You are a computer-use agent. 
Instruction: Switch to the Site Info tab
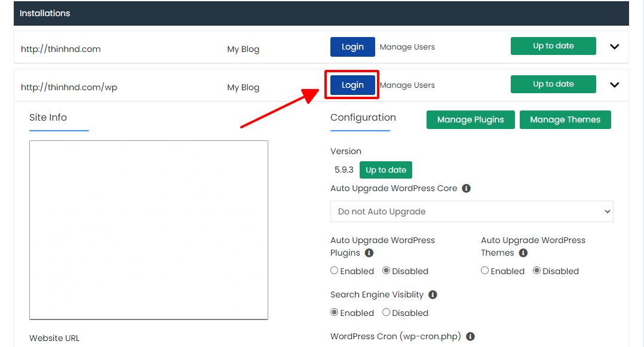(x=48, y=118)
